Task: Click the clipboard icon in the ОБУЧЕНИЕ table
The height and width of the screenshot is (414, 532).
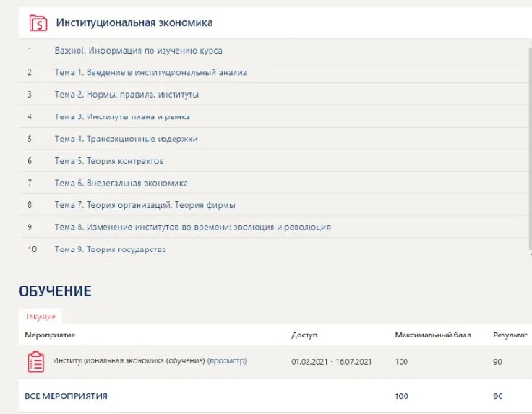Action: [36, 362]
